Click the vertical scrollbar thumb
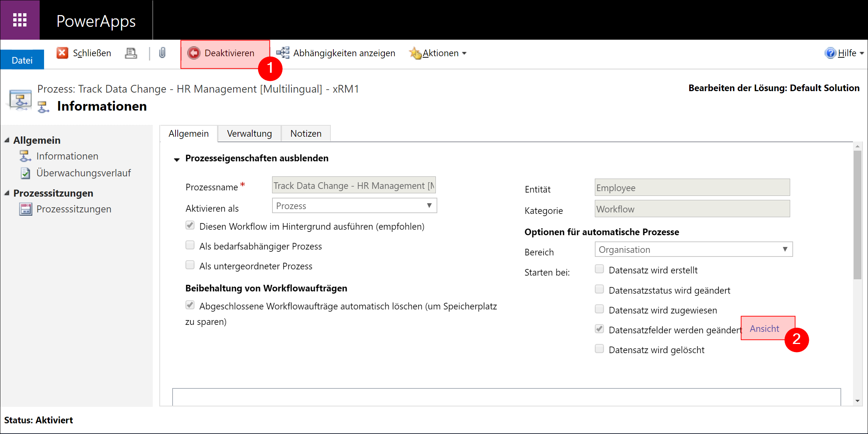Viewport: 868px width, 434px height. tap(857, 215)
